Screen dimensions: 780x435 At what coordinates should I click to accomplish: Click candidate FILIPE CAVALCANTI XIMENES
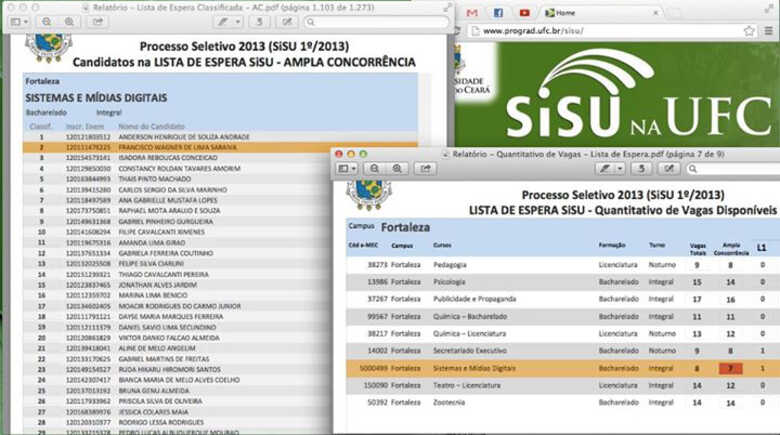161,232
